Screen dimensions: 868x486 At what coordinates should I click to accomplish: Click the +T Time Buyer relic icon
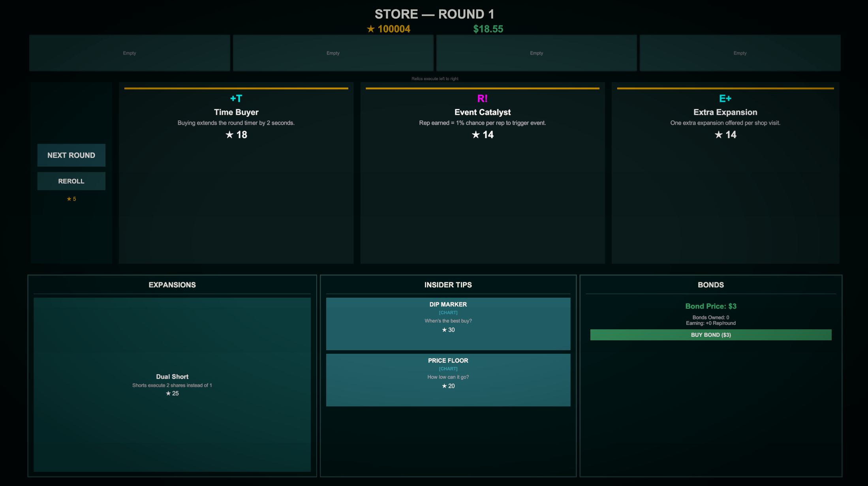click(236, 99)
